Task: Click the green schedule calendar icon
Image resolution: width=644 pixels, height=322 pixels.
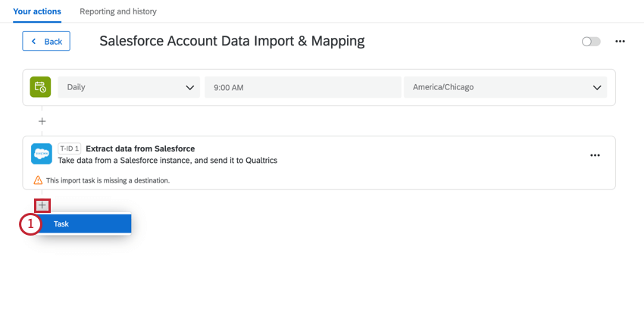Action: pyautogui.click(x=40, y=87)
